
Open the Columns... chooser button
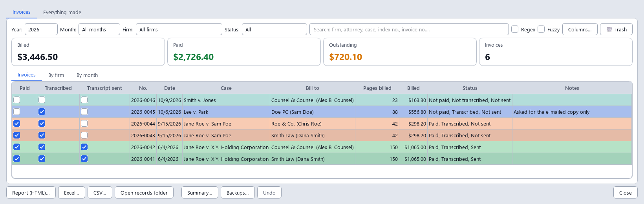pos(580,29)
